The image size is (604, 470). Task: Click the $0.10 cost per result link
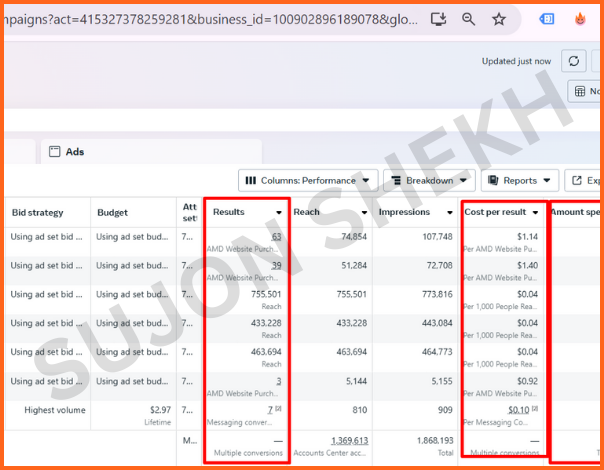[517, 410]
